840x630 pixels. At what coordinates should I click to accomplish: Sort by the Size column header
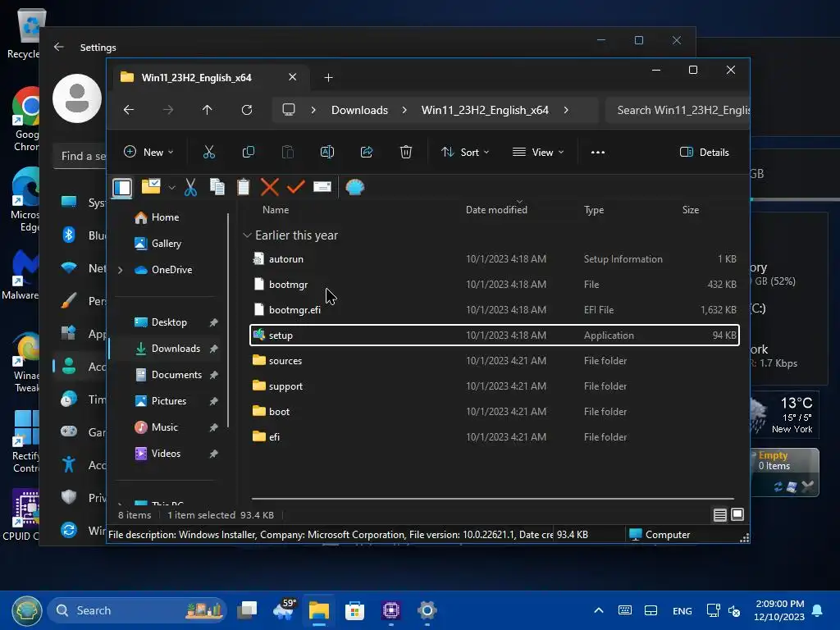[691, 210]
